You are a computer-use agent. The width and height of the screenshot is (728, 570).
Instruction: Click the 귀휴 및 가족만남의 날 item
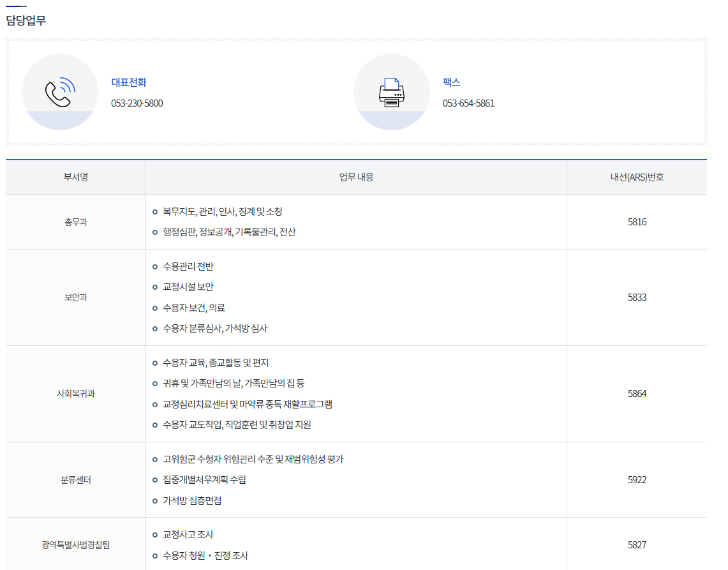(234, 383)
